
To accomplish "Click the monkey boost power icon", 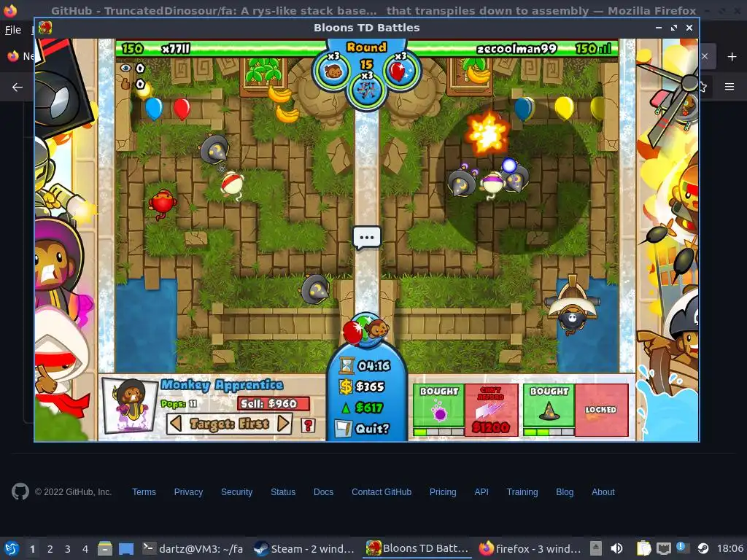I will pos(333,71).
